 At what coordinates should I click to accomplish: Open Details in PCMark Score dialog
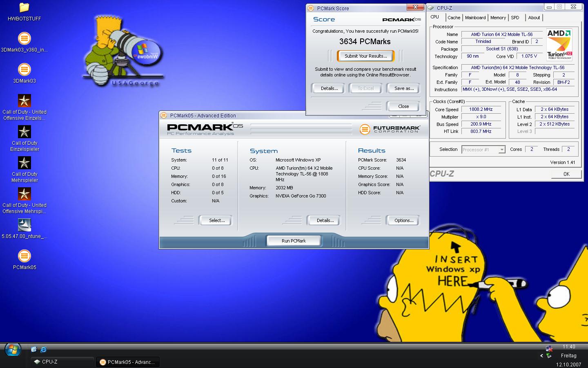coord(329,88)
